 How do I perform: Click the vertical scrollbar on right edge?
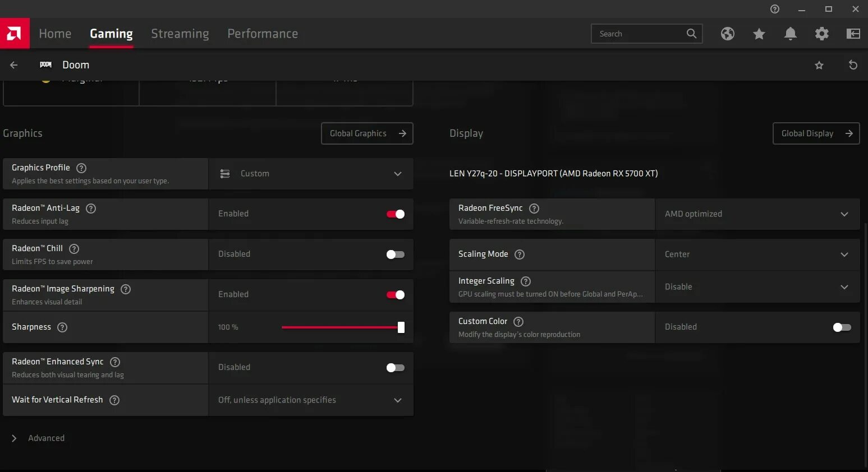pos(865,345)
